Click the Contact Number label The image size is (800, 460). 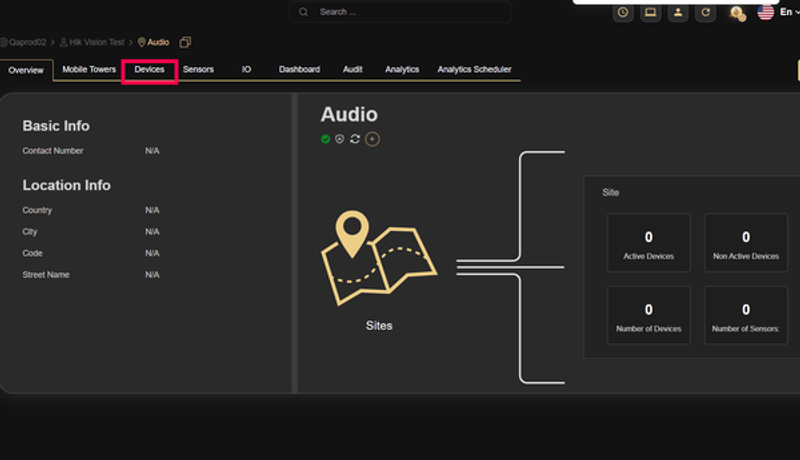tap(53, 151)
